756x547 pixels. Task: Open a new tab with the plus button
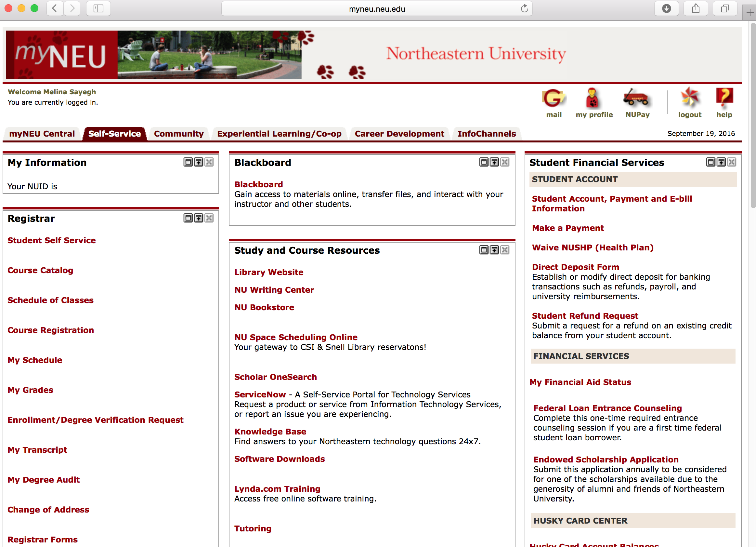[749, 12]
